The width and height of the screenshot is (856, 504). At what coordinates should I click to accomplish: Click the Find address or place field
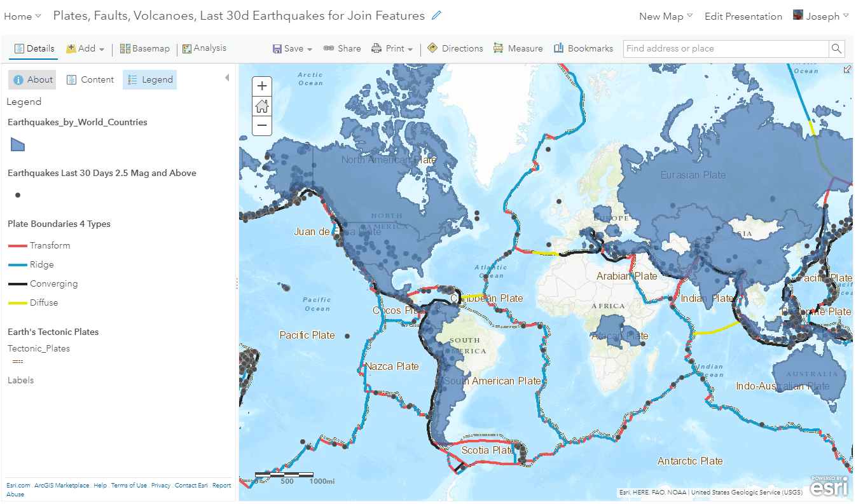(x=726, y=48)
